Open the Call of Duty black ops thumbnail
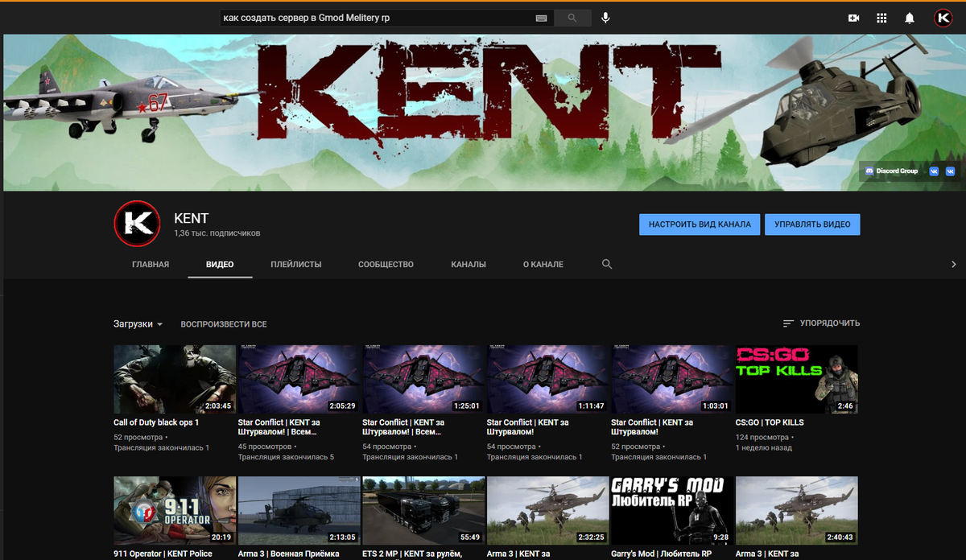 coord(175,380)
